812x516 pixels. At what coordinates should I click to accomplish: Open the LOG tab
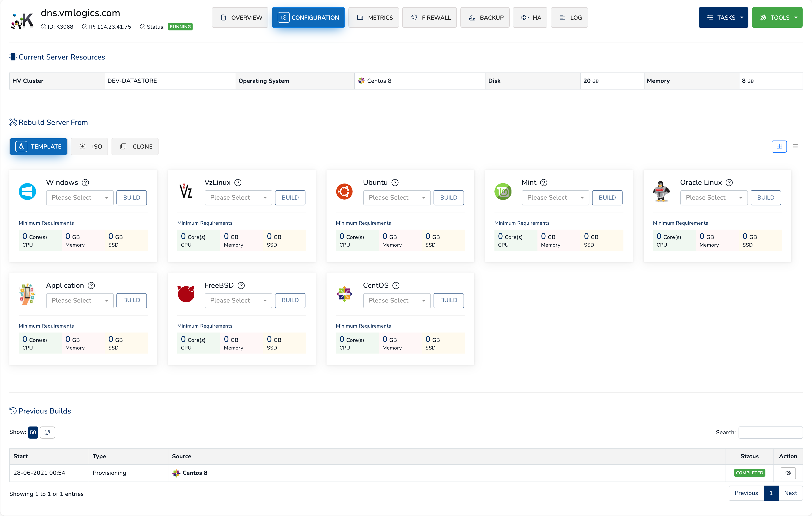coord(569,17)
